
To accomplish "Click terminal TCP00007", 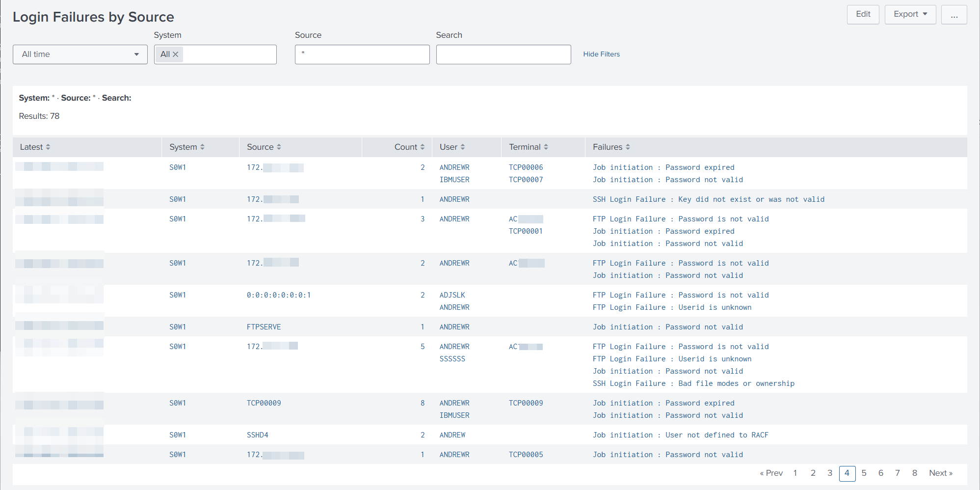I will click(x=526, y=180).
